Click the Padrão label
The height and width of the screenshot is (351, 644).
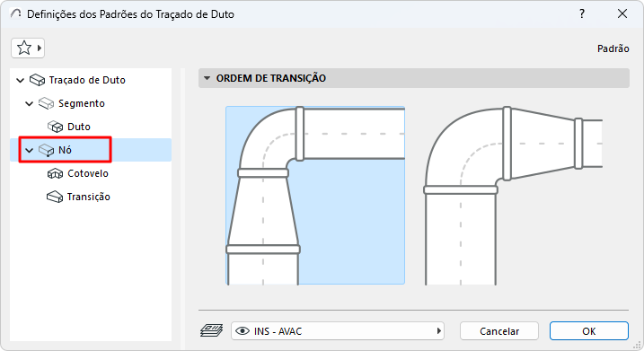point(613,48)
